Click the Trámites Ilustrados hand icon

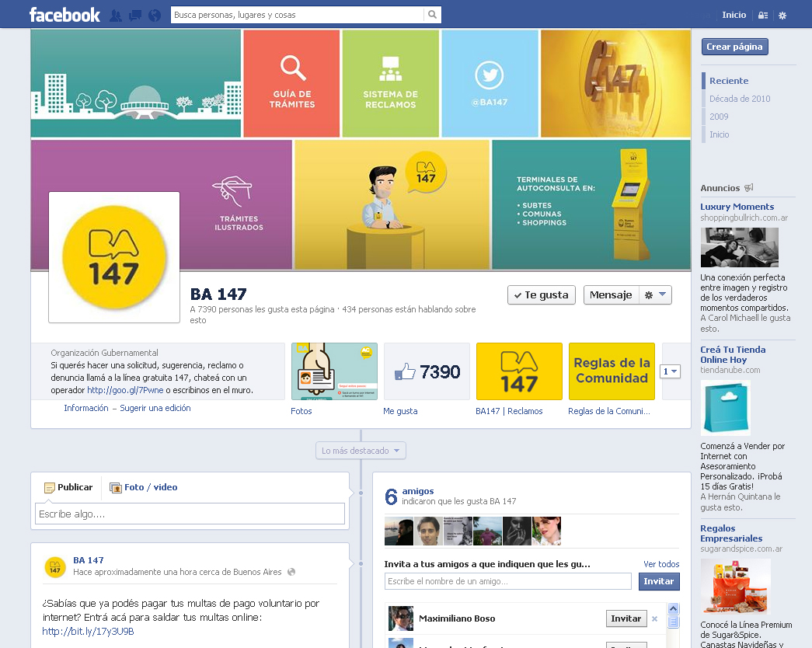coord(232,190)
